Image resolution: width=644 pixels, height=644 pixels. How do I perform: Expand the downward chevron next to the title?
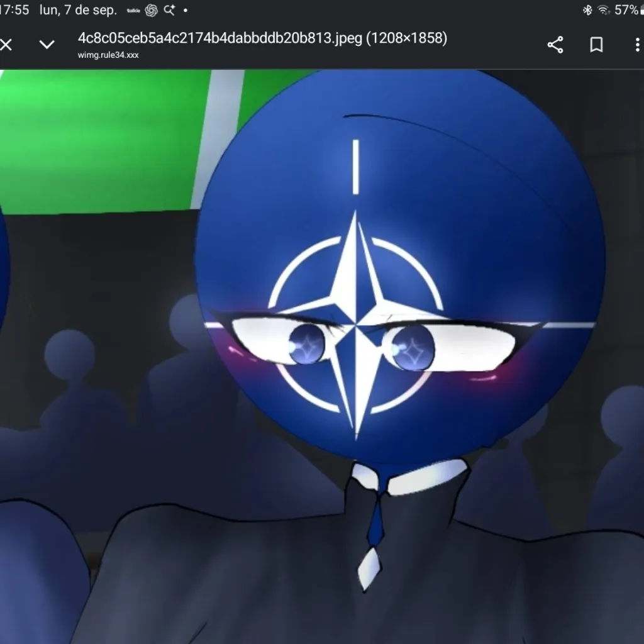[47, 45]
